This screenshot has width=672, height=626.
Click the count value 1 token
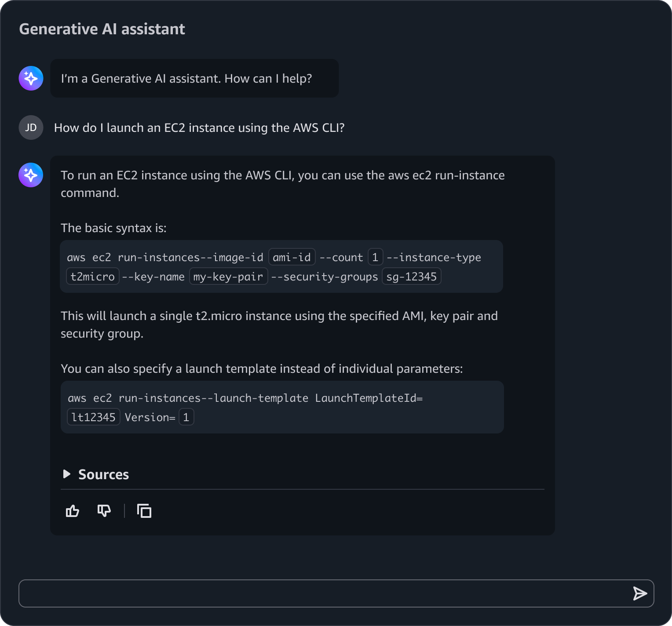pos(376,257)
